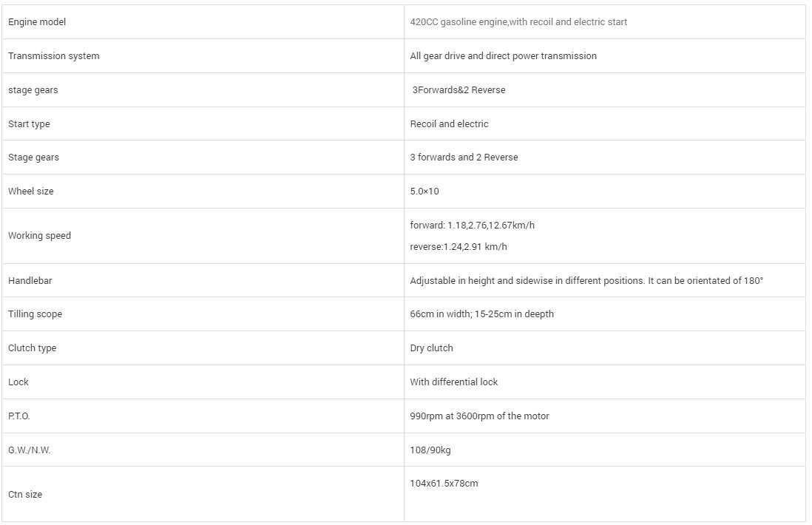Click the carton size 104x61.5x78cm value
Image resolution: width=812 pixels, height=525 pixels.
tap(444, 484)
